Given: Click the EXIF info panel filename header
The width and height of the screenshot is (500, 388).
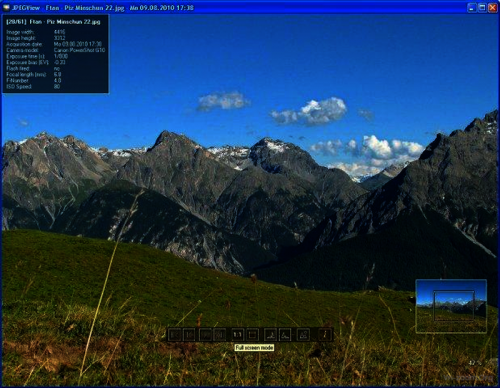Looking at the screenshot, I should 53,22.
